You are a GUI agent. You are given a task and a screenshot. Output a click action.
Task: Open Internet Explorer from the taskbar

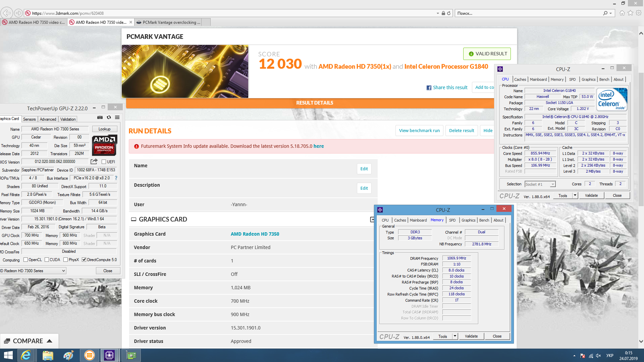[x=26, y=355]
